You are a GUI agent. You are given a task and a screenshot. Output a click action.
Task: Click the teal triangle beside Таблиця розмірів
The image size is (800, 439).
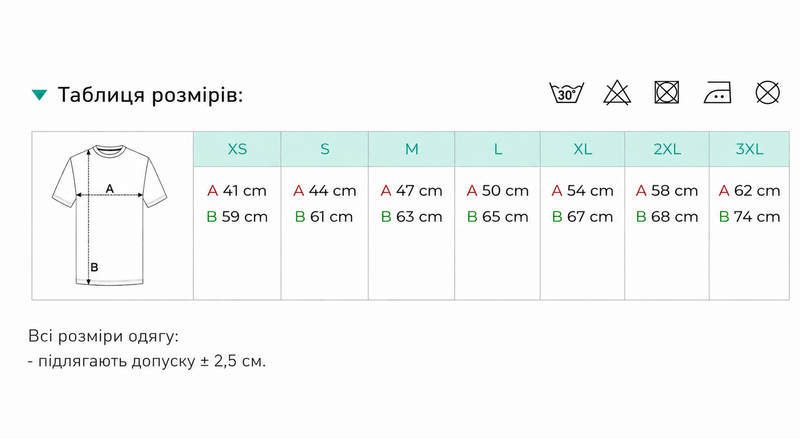[39, 95]
